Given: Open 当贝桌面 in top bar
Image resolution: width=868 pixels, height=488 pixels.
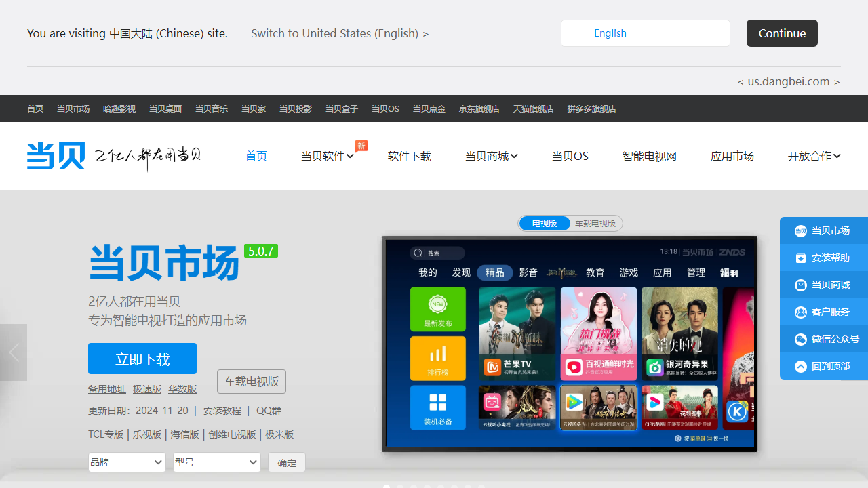Looking at the screenshot, I should tap(165, 108).
